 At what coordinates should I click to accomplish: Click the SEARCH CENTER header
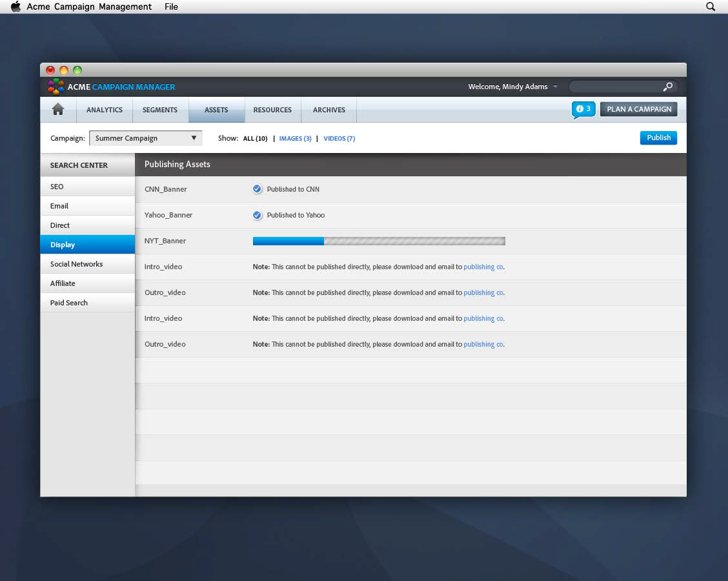[88, 165]
